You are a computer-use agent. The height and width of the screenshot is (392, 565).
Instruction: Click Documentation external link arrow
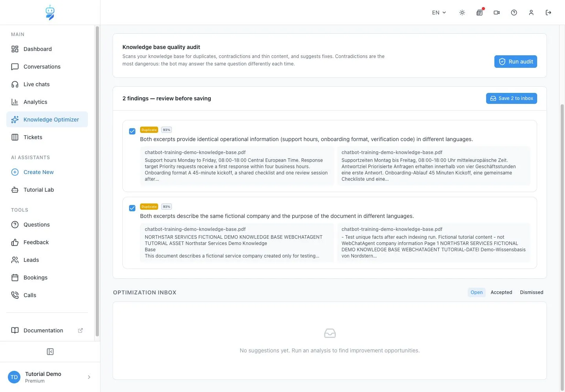(x=80, y=330)
